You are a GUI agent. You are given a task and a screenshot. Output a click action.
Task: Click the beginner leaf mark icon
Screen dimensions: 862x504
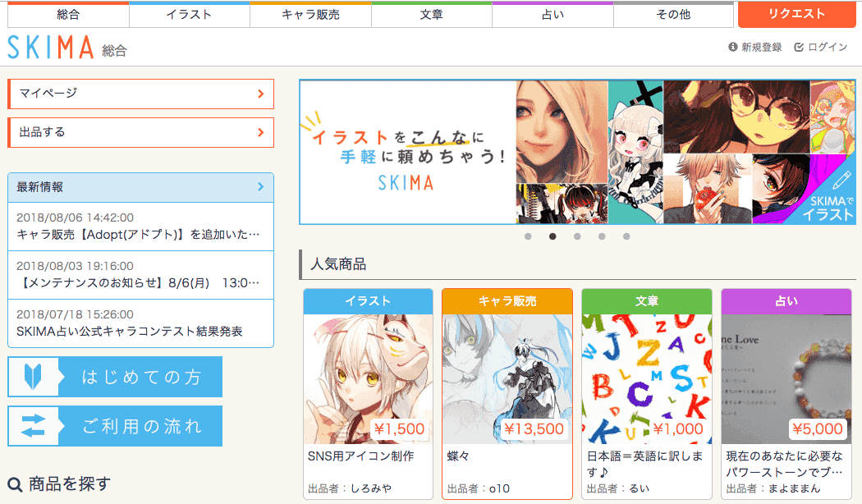coord(33,377)
